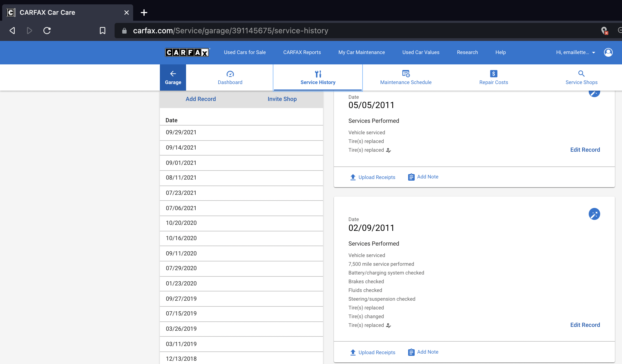This screenshot has width=622, height=364.
Task: Select the 01/23/2020 service date row
Action: (x=241, y=284)
